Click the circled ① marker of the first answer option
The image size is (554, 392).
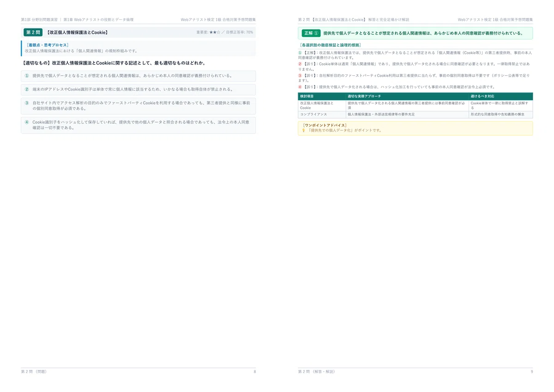click(27, 76)
